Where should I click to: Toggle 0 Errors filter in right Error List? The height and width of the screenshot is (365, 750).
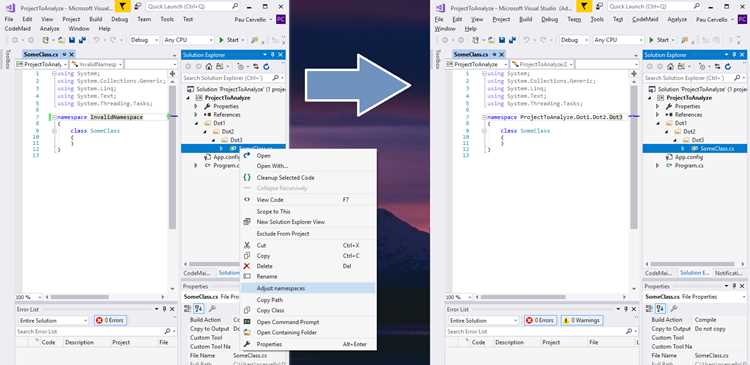pos(540,321)
